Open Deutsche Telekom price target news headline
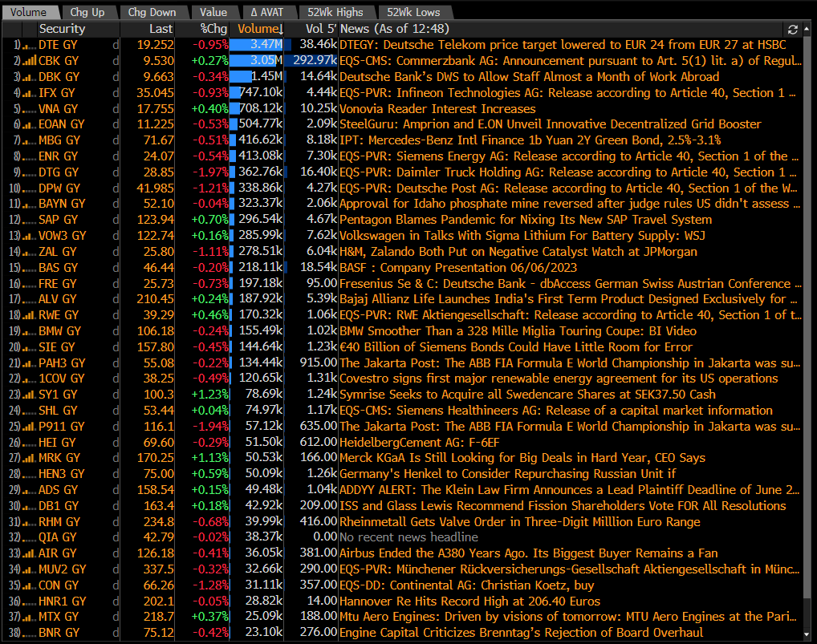 pos(563,45)
